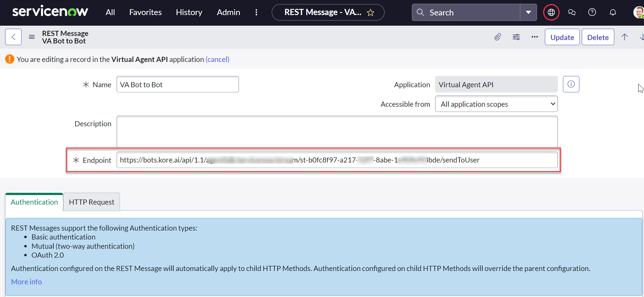Open the notifications bell
The width and height of the screenshot is (644, 297).
613,13
